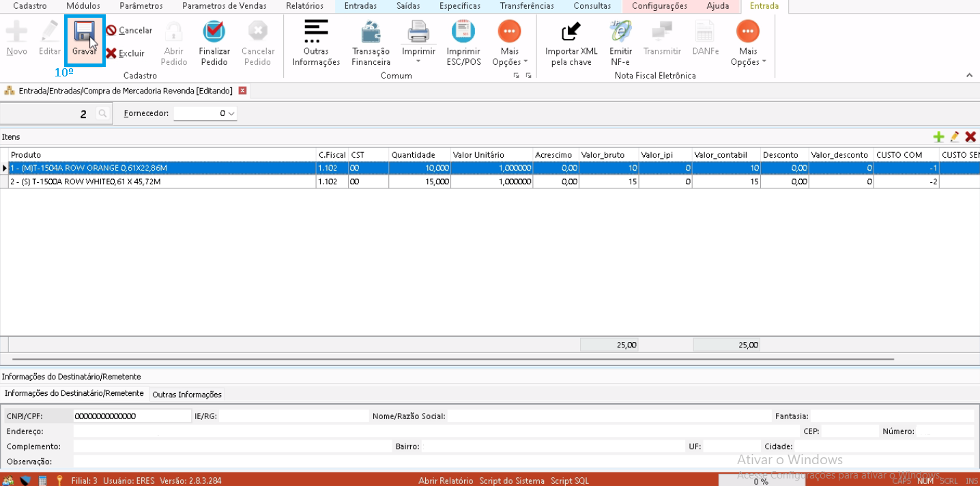Open the Relatórios menu
This screenshot has width=980, height=486.
305,5
